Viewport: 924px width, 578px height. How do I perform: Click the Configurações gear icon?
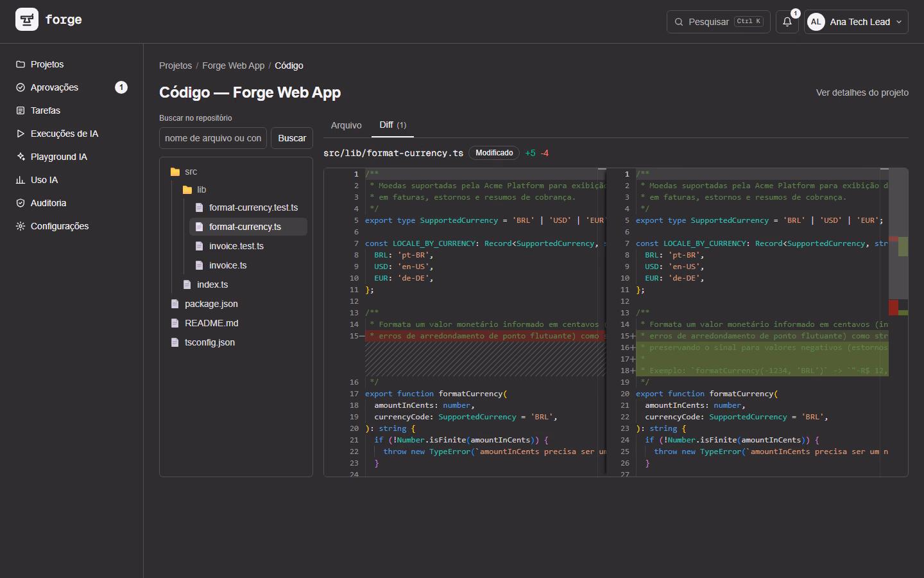pyautogui.click(x=21, y=226)
